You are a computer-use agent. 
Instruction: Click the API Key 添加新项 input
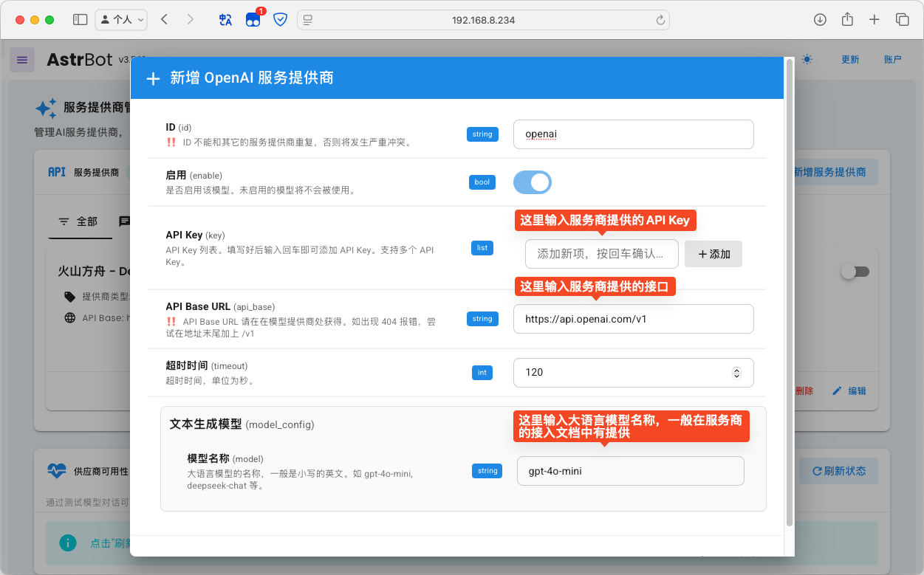point(601,254)
